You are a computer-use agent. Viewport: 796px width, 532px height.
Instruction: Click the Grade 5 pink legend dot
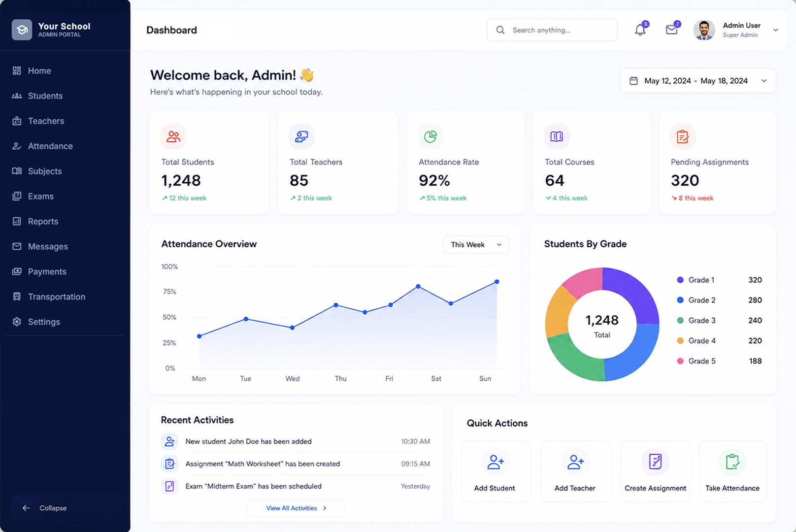coord(680,361)
